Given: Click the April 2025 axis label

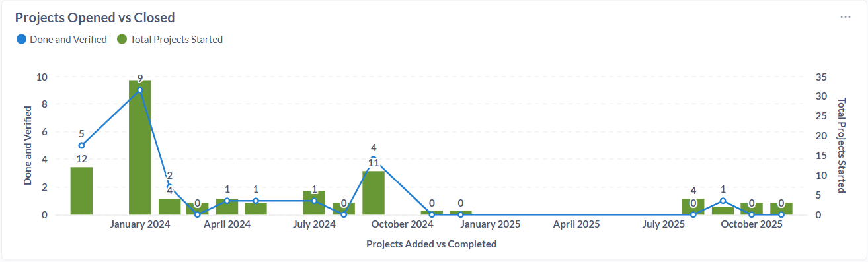Looking at the screenshot, I should (x=576, y=224).
